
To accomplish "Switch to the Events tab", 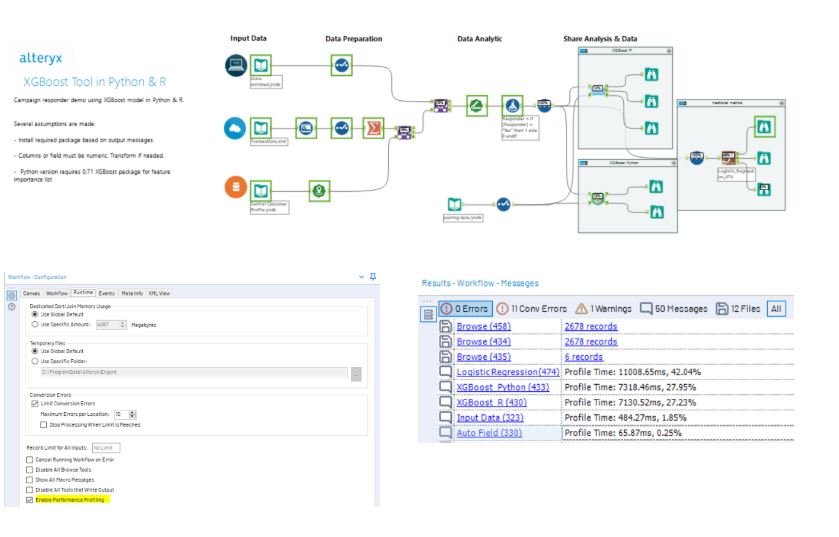I will (x=106, y=293).
